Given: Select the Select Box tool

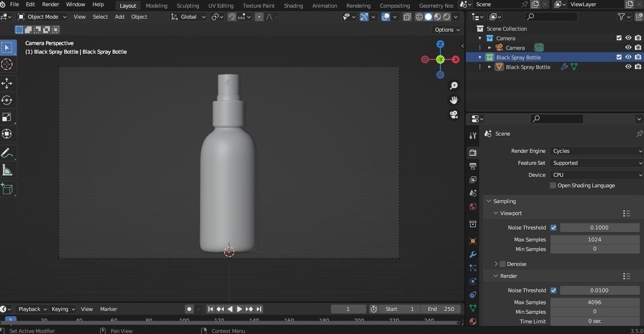Looking at the screenshot, I should pyautogui.click(x=7, y=47).
